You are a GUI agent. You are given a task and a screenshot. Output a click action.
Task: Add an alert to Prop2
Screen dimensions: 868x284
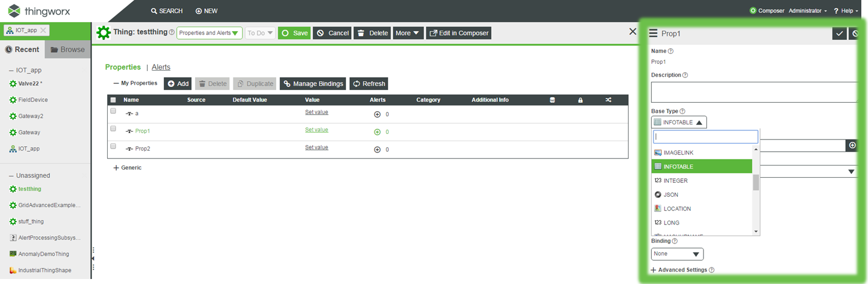[x=377, y=150]
